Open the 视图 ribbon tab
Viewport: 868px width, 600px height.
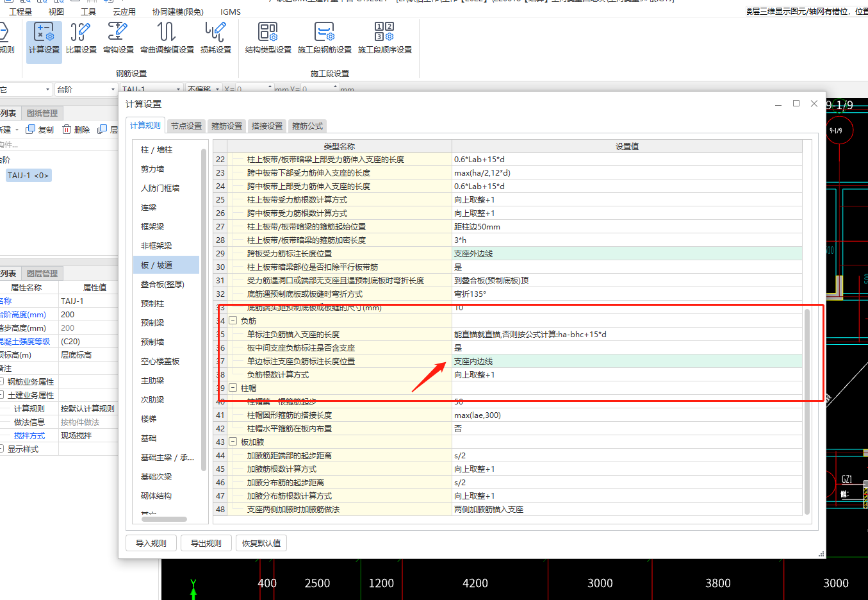[x=56, y=12]
